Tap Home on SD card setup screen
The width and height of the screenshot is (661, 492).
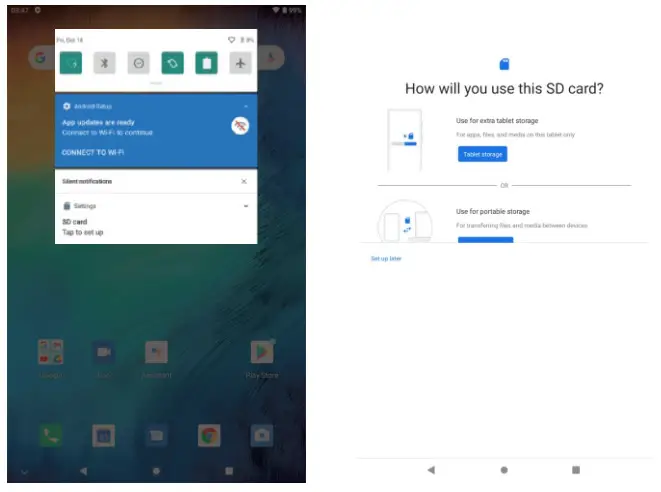pos(504,470)
